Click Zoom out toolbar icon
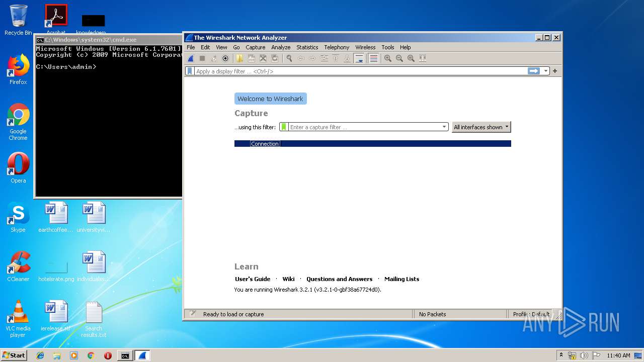 click(399, 58)
